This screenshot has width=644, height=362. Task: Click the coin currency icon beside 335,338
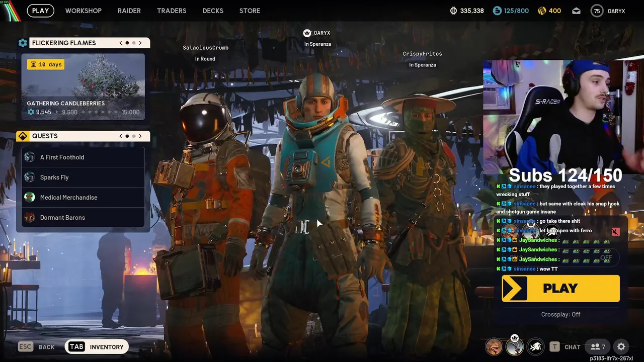453,11
